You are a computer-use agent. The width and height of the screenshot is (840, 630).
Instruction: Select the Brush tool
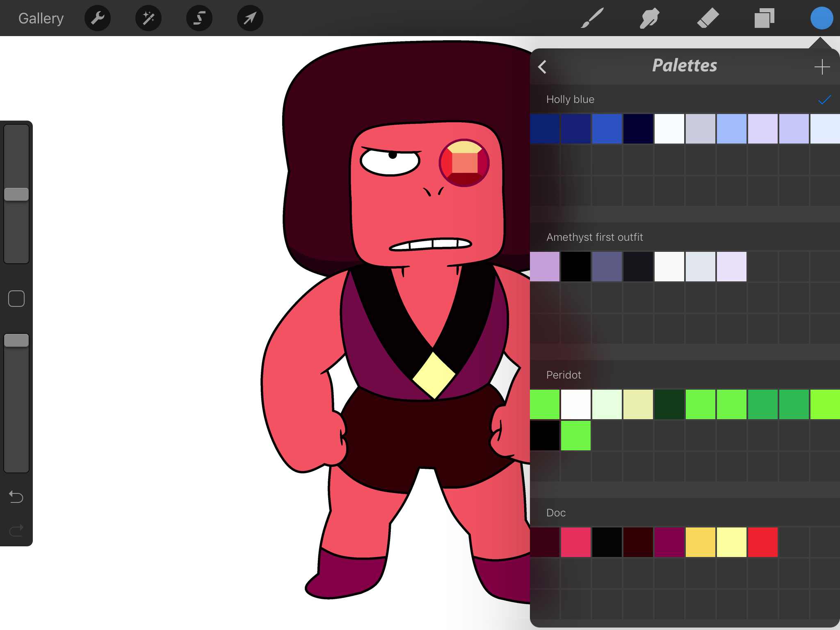pyautogui.click(x=592, y=18)
